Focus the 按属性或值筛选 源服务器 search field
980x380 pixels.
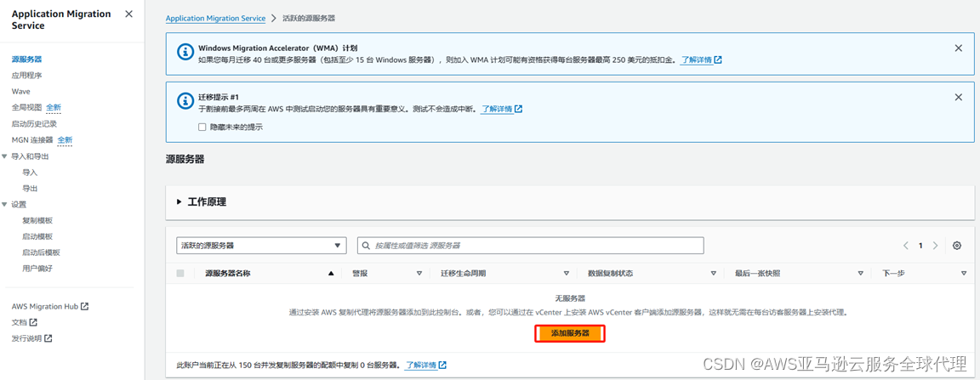[531, 246]
